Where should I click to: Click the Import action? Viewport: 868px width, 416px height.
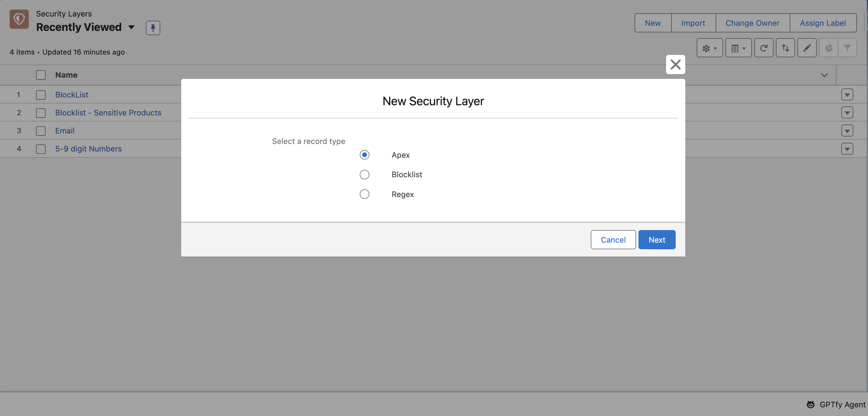click(x=693, y=23)
